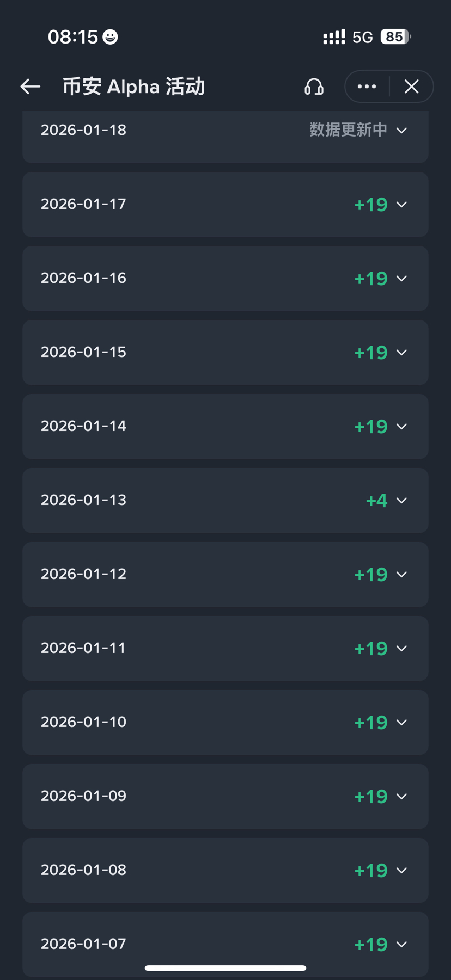Image resolution: width=451 pixels, height=980 pixels.
Task: Expand the 2026-01-15 row chevron
Action: [402, 353]
